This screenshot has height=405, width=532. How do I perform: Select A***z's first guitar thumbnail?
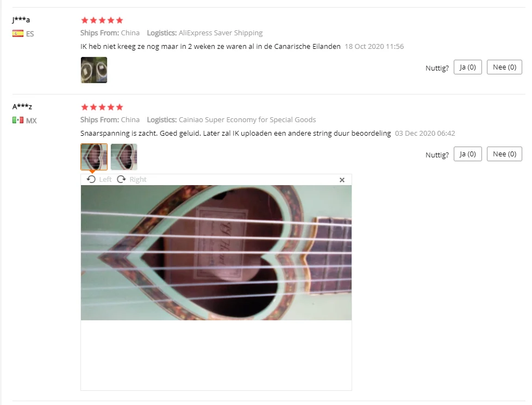click(x=94, y=157)
